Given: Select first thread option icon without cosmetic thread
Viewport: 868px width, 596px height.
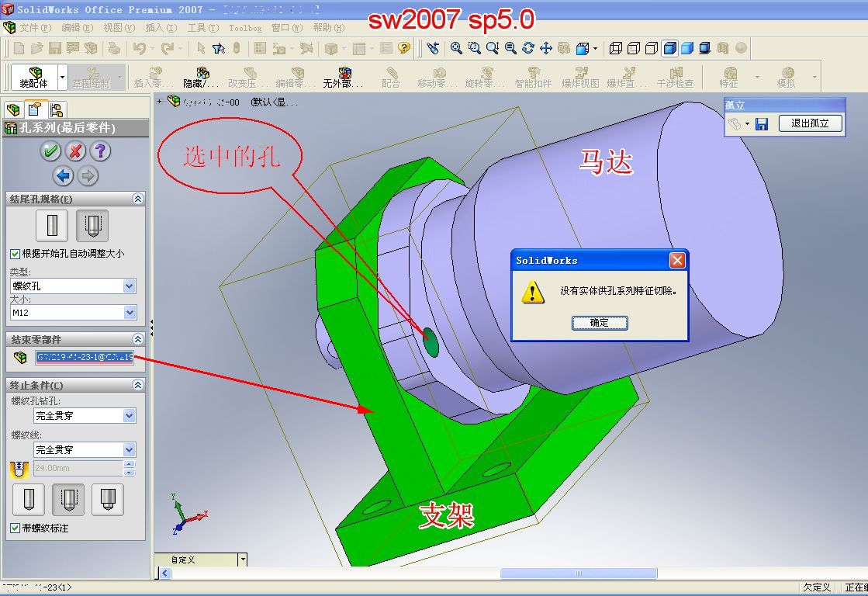Looking at the screenshot, I should tap(29, 499).
